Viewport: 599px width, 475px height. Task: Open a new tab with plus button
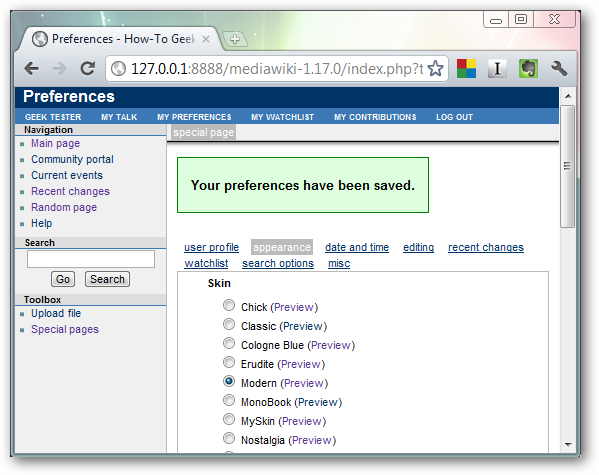(235, 39)
